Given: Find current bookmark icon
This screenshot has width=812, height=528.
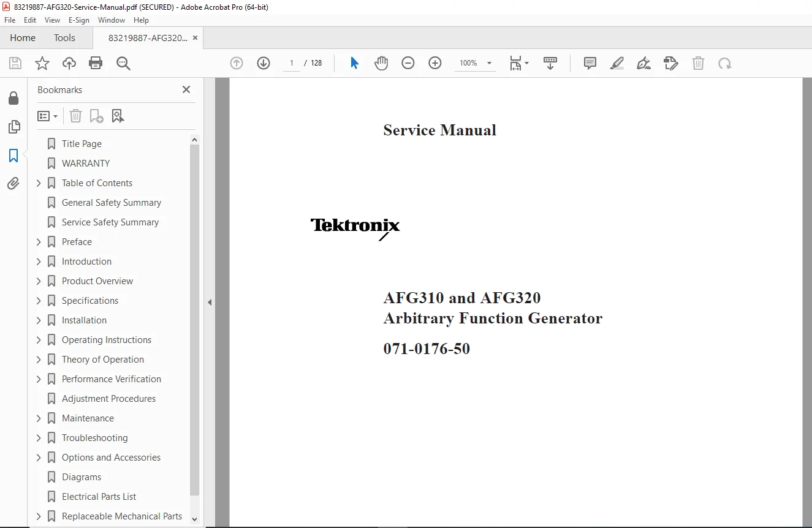Looking at the screenshot, I should (118, 116).
